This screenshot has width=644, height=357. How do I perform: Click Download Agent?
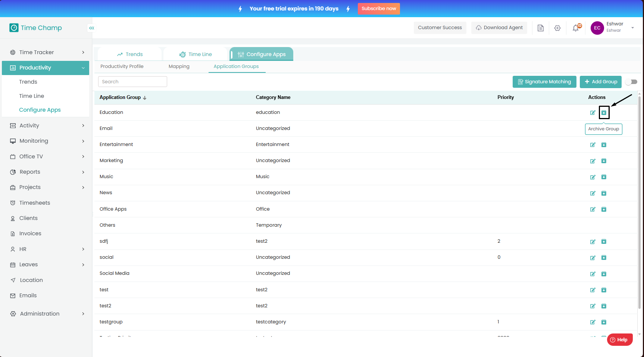499,28
